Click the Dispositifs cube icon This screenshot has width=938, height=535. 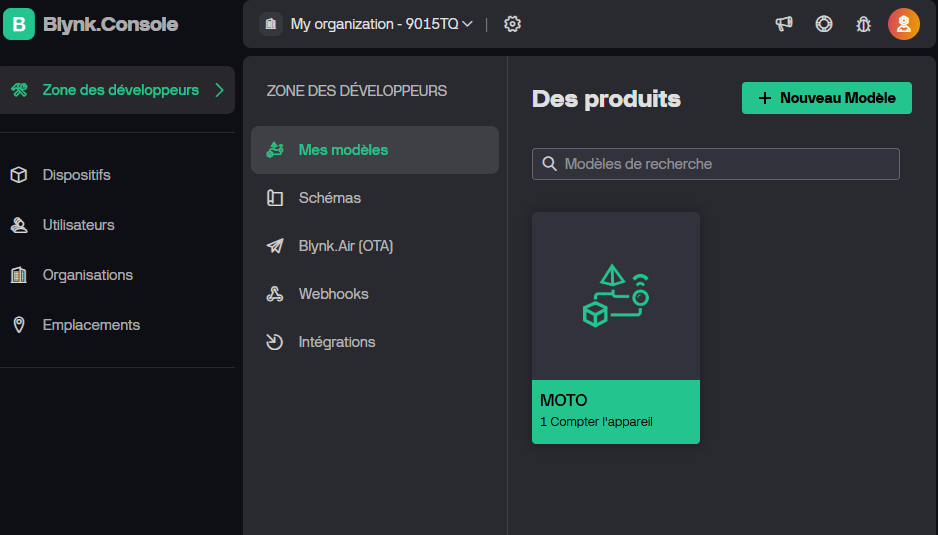point(19,175)
